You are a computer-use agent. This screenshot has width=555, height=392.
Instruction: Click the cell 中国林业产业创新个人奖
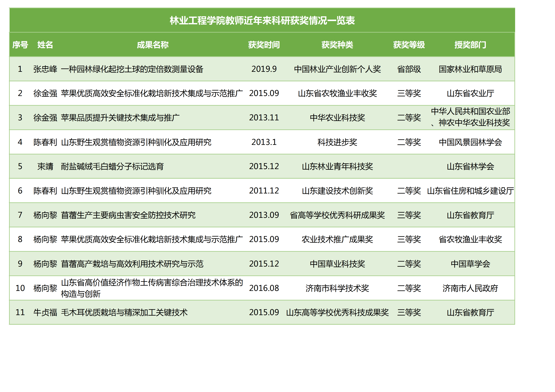pos(337,69)
